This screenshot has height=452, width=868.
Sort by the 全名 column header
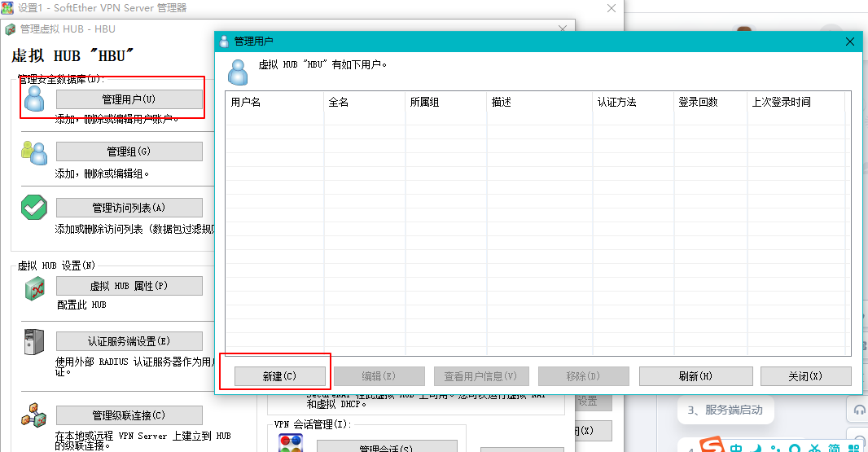[364, 102]
